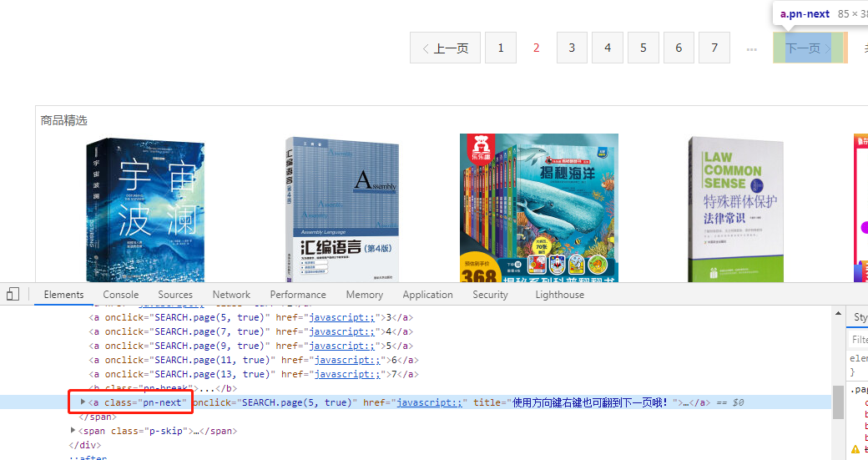Go to page 4 in pagination
The image size is (868, 460).
(x=608, y=48)
